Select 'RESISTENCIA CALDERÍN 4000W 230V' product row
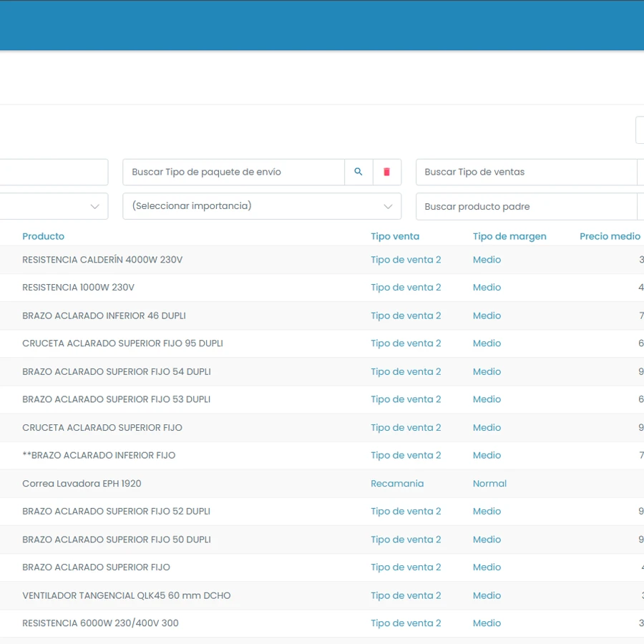This screenshot has height=644, width=644. tap(322, 260)
